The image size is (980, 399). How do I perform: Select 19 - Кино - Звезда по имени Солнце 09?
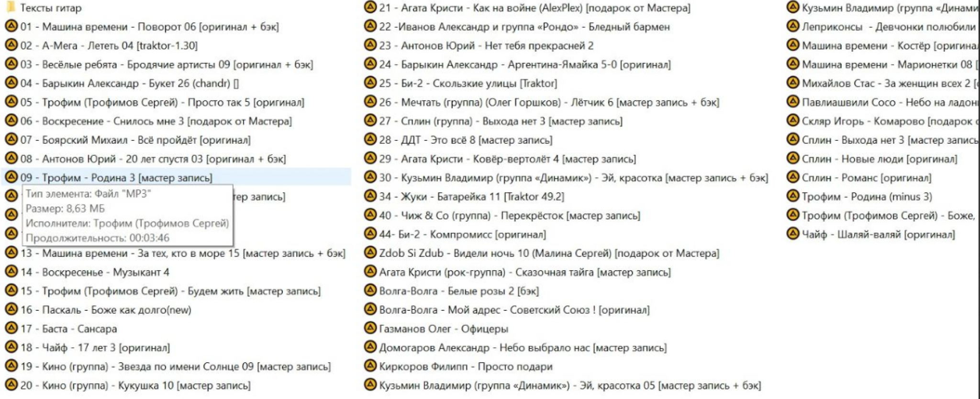click(176, 366)
